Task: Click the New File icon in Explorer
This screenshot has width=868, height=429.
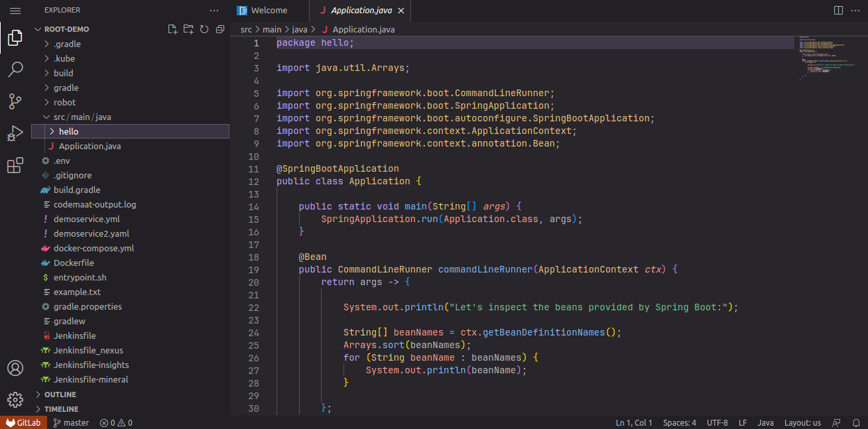Action: click(x=172, y=29)
